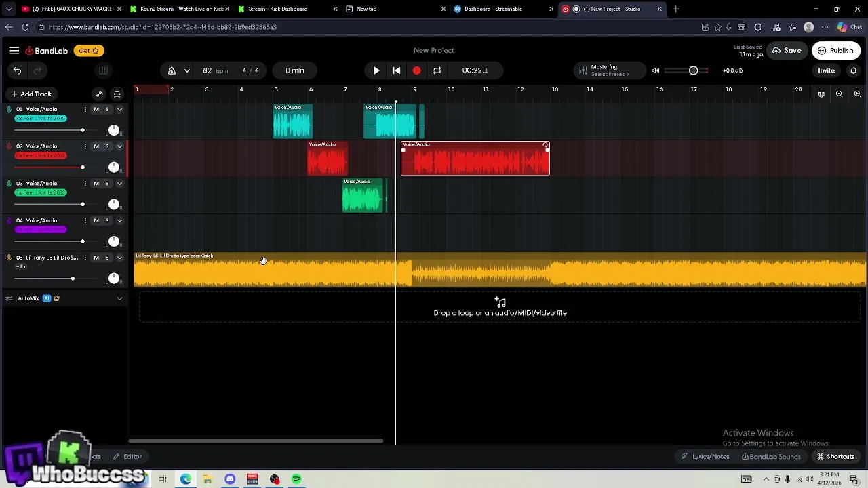Collapse all track headers icon
868x488 pixels.
click(x=117, y=94)
